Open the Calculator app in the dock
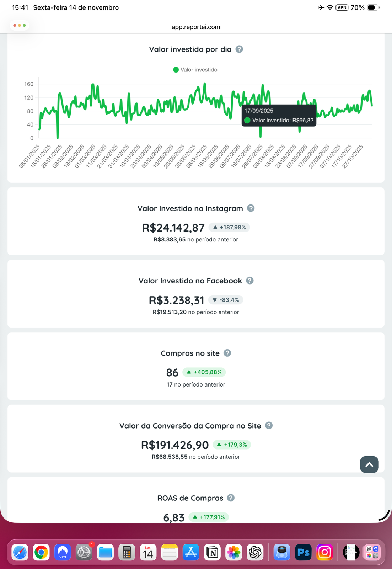 click(127, 552)
